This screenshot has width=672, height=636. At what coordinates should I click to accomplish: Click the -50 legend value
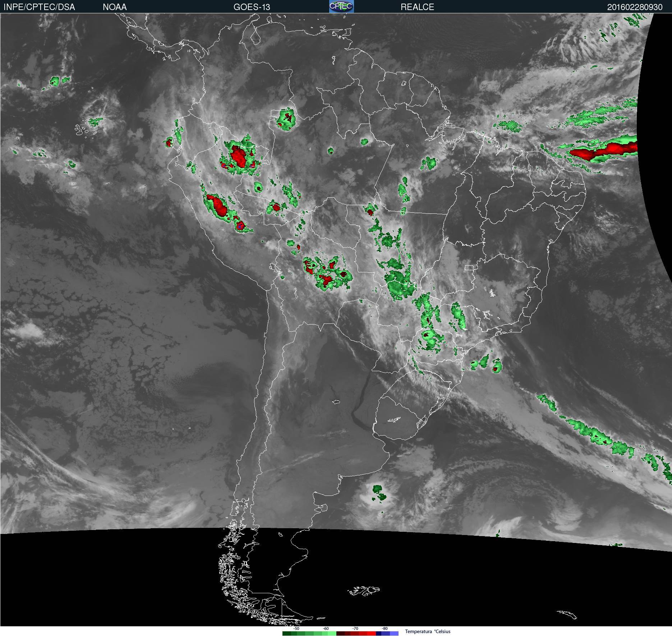[296, 628]
